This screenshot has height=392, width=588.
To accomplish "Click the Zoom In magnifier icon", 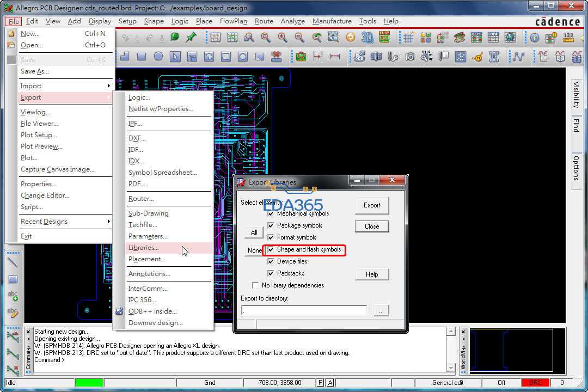I will (283, 37).
